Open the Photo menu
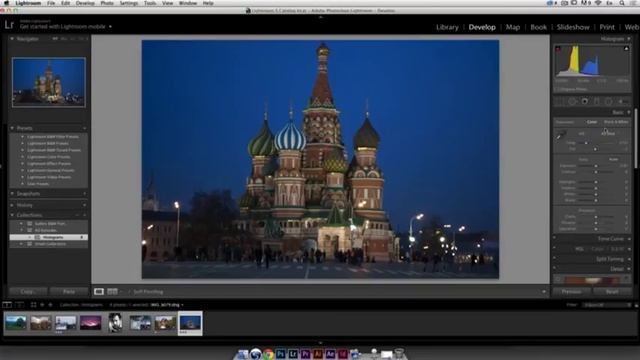The width and height of the screenshot is (640, 360). click(107, 3)
